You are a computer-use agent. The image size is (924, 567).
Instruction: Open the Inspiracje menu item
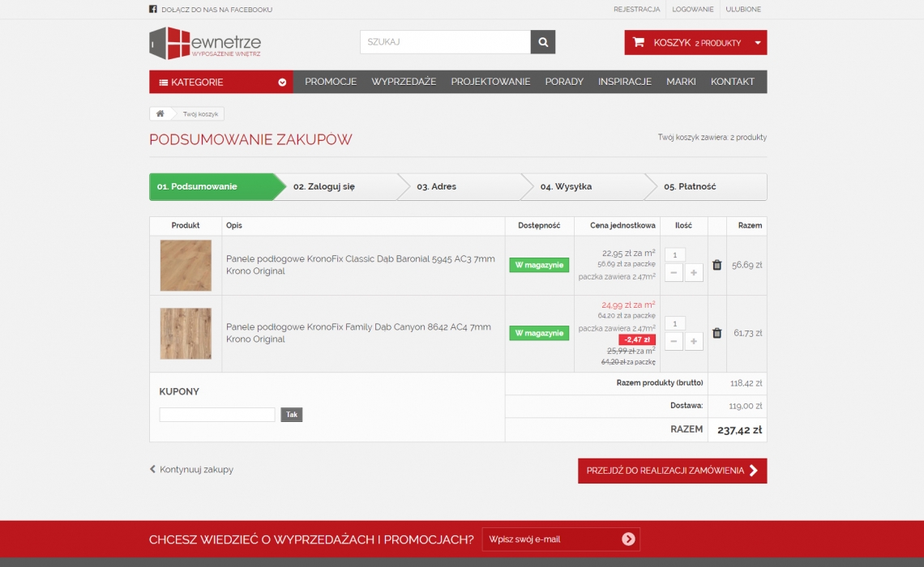pyautogui.click(x=625, y=82)
